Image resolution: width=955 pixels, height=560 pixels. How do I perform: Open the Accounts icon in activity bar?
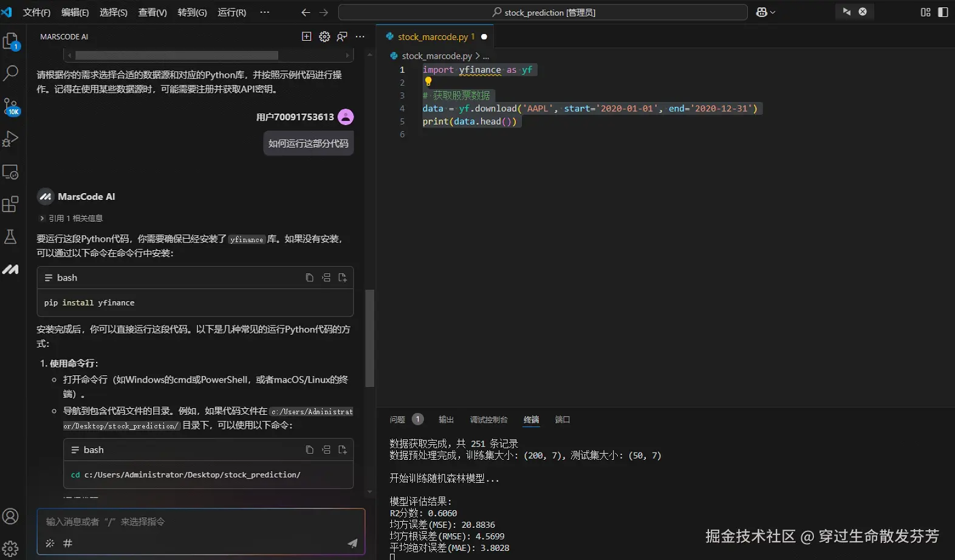pos(11,516)
